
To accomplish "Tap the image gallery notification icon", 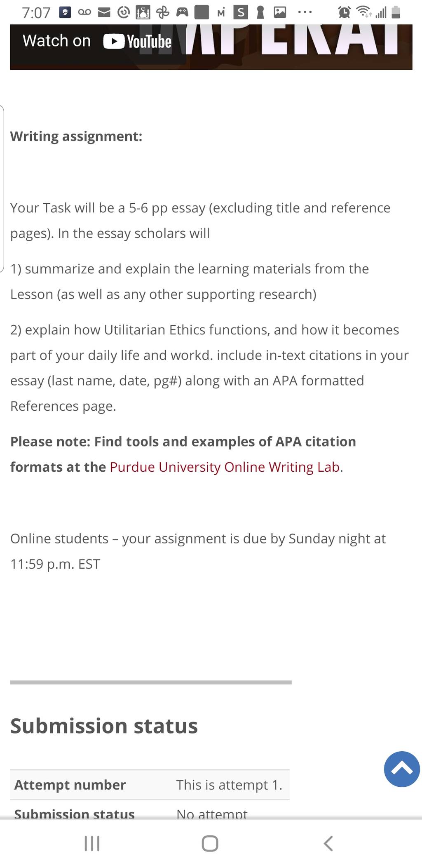I will [x=280, y=12].
